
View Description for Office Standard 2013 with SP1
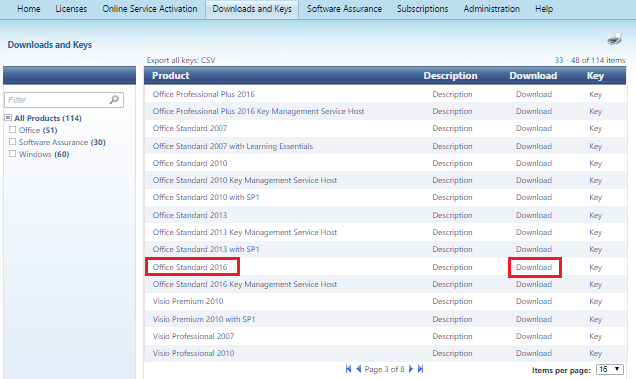coord(452,249)
